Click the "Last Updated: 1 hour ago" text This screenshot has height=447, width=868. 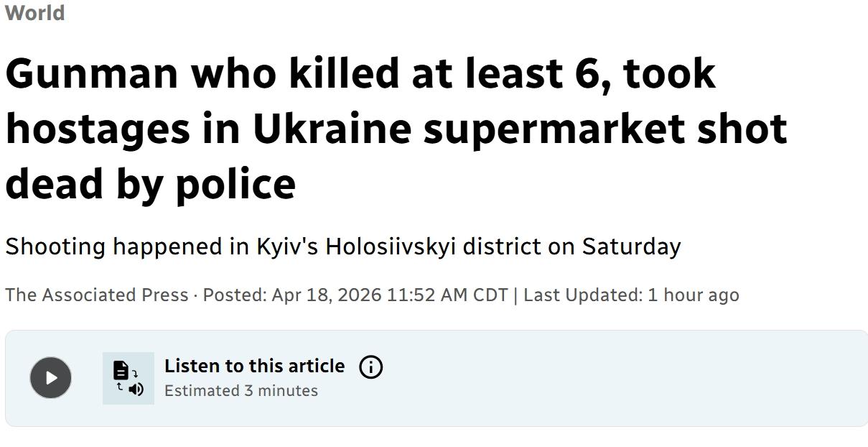(x=630, y=295)
